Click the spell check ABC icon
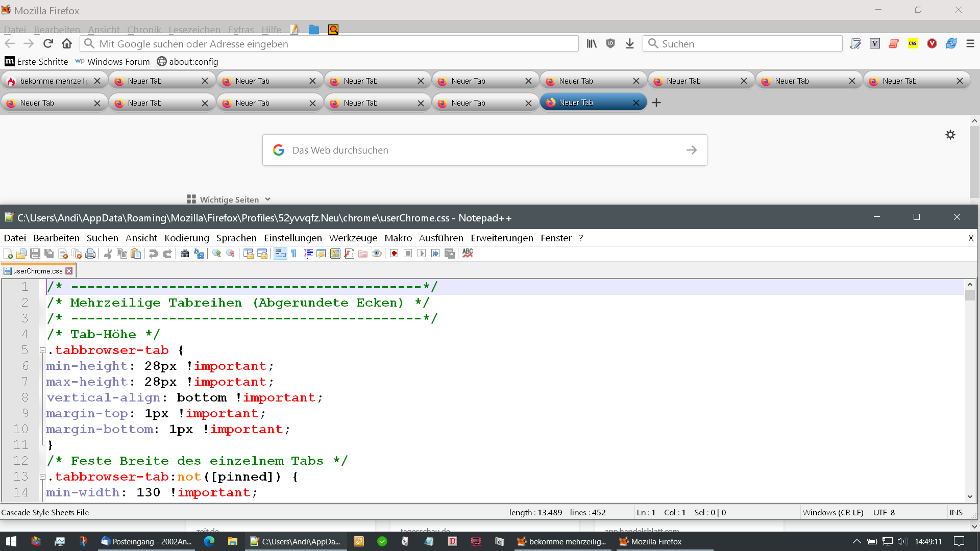This screenshot has height=551, width=980. click(x=468, y=253)
